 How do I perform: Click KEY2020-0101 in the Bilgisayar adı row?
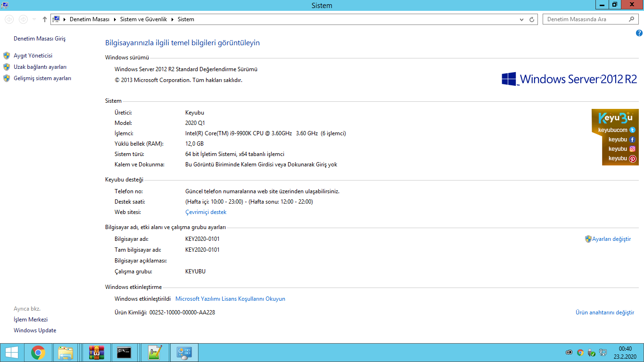(x=202, y=239)
